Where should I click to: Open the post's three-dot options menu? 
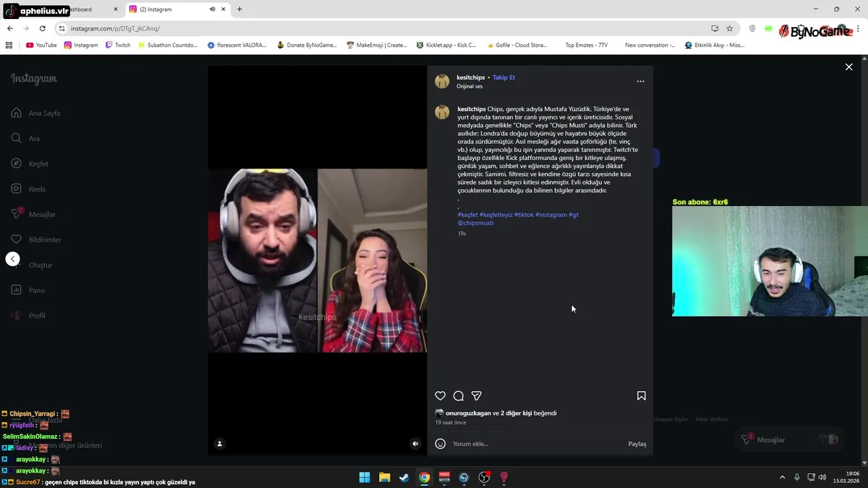[x=640, y=81]
